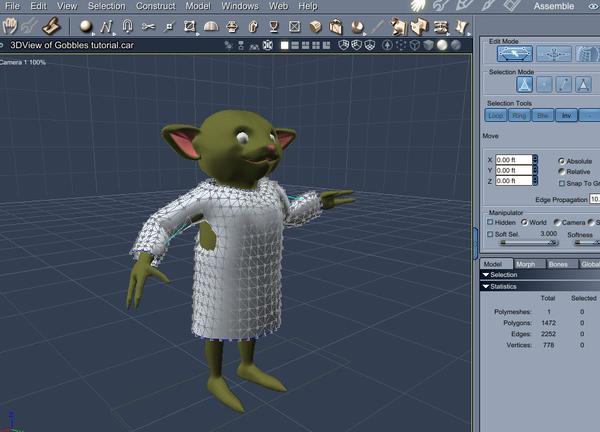
Task: Click the goblet lathe tool icon
Action: tap(273, 26)
